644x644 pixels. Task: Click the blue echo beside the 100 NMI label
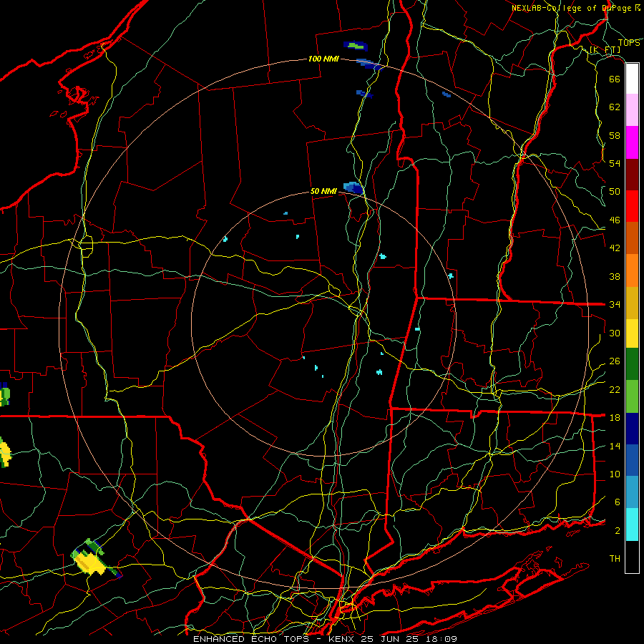(369, 64)
